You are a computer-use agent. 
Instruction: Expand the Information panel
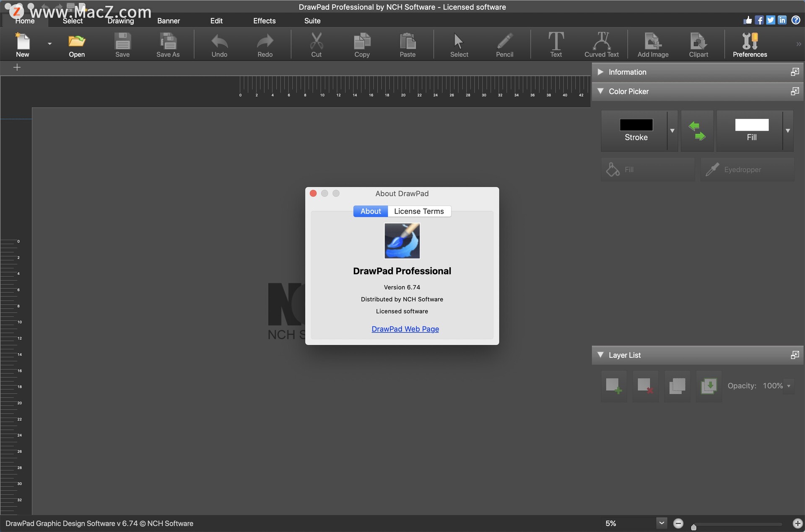[600, 72]
